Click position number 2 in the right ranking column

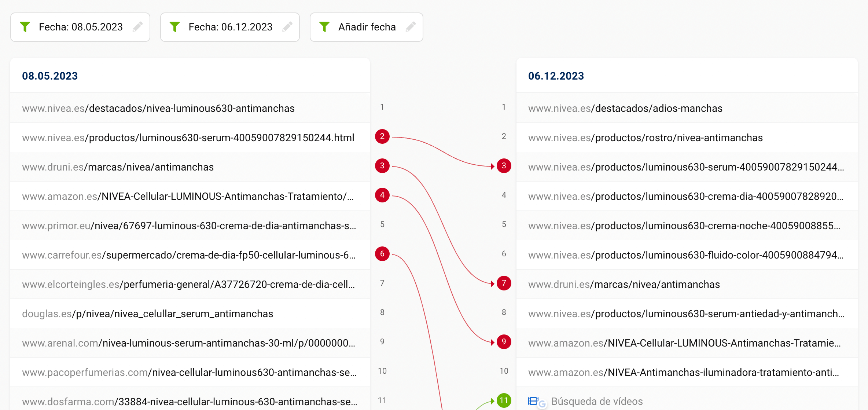[504, 136]
